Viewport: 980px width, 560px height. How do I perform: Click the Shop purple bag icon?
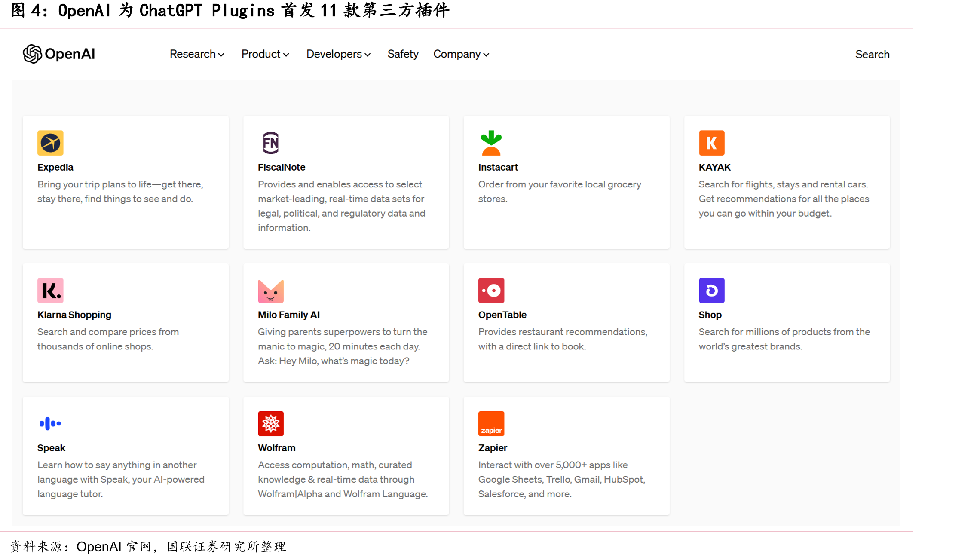click(x=712, y=291)
